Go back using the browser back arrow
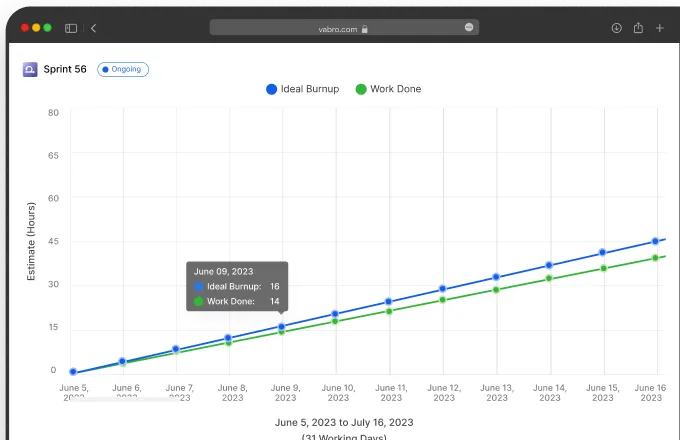The image size is (680, 440). coord(93,28)
